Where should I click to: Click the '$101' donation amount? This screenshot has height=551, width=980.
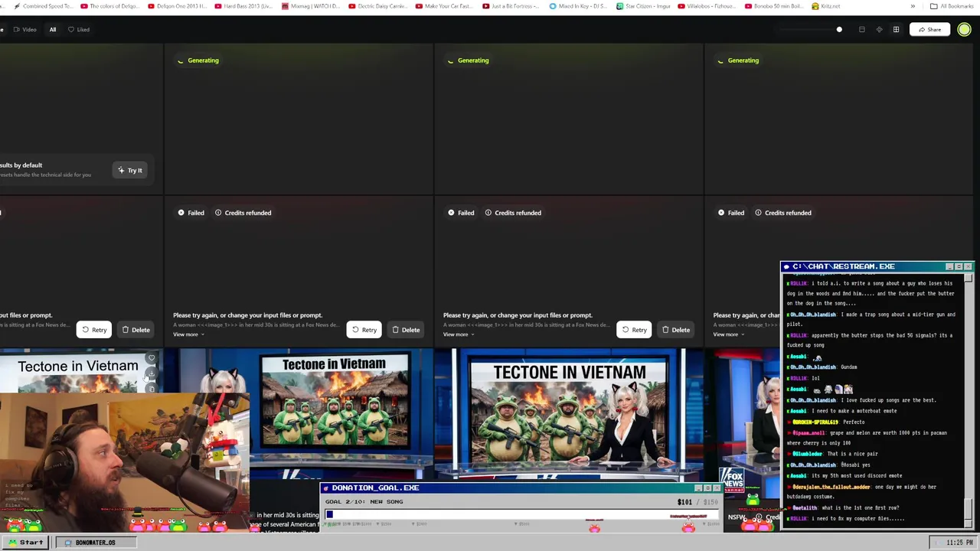point(684,502)
